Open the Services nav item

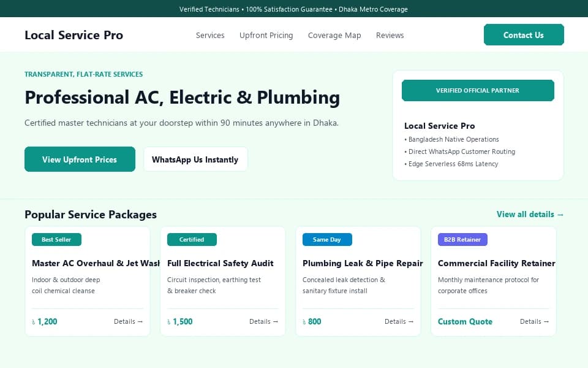(210, 36)
